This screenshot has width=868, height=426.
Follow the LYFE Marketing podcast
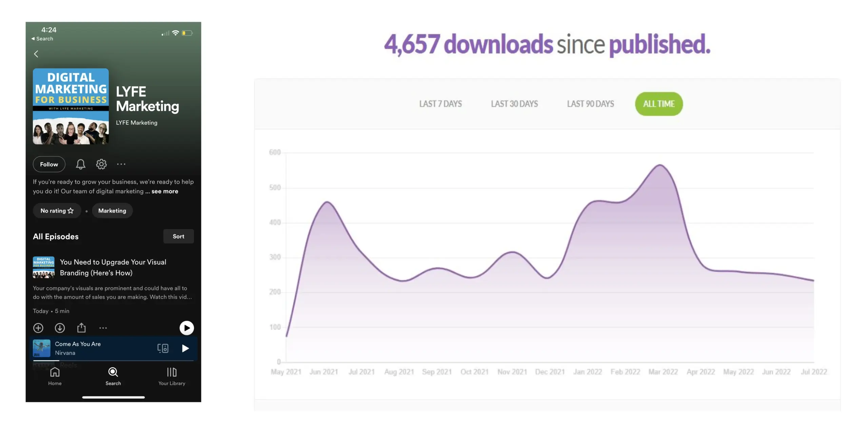pyautogui.click(x=49, y=164)
